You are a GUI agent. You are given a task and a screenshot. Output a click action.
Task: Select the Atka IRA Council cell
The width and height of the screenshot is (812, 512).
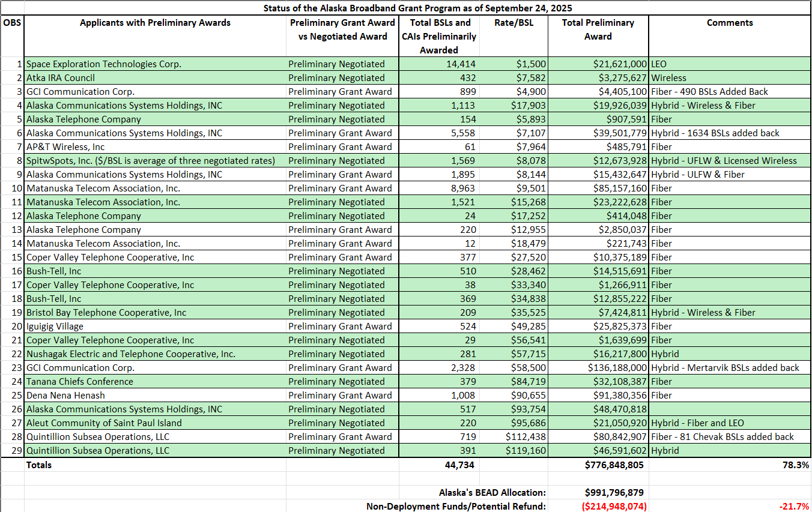pyautogui.click(x=61, y=78)
